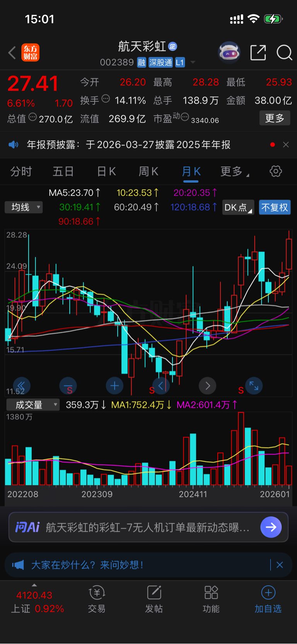Switch to the 五日 tab
Viewport: 297px width, 644px height.
tap(63, 171)
